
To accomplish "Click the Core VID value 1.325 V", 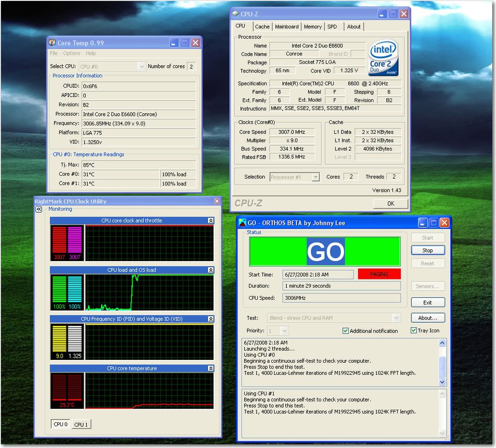I will coord(349,71).
